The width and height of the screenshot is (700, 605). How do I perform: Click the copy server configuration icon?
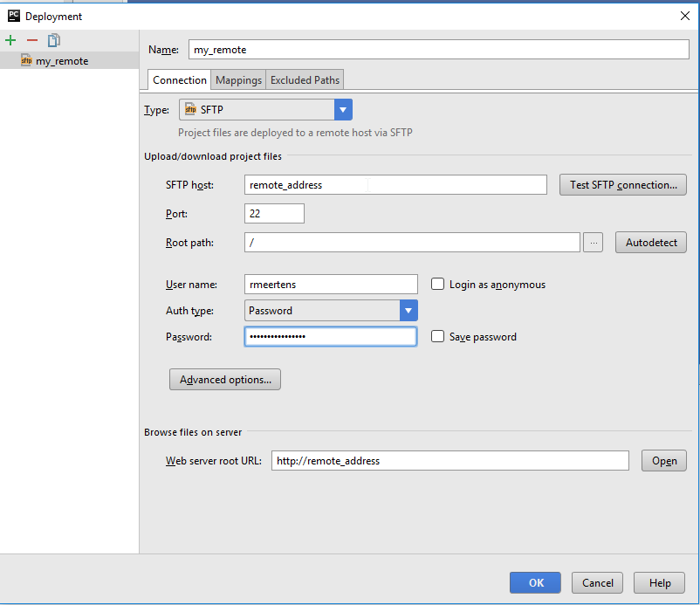54,40
